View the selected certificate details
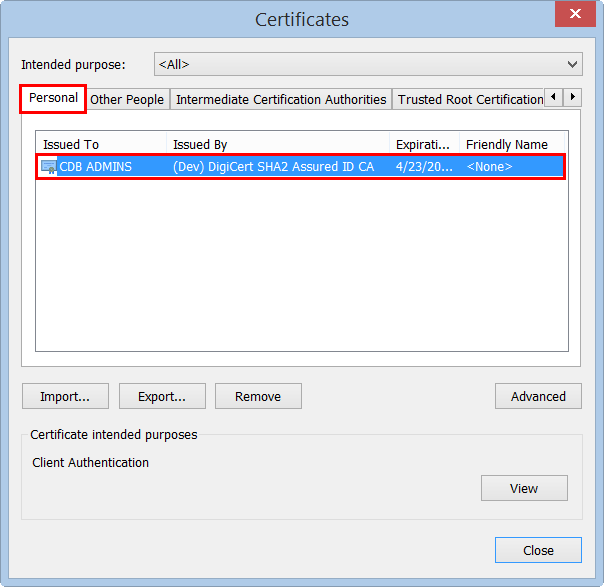The width and height of the screenshot is (604, 587). 524,488
